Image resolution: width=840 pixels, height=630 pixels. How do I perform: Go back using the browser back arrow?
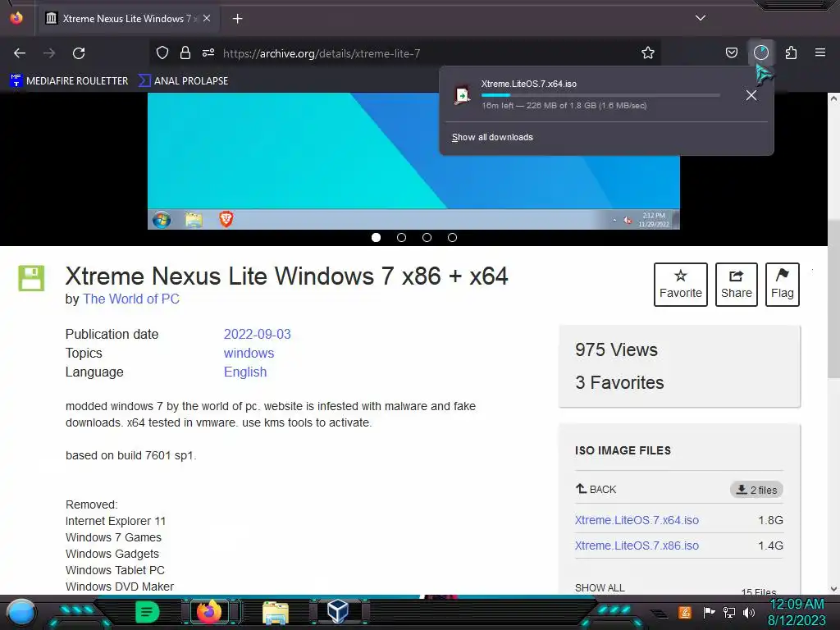coord(20,53)
